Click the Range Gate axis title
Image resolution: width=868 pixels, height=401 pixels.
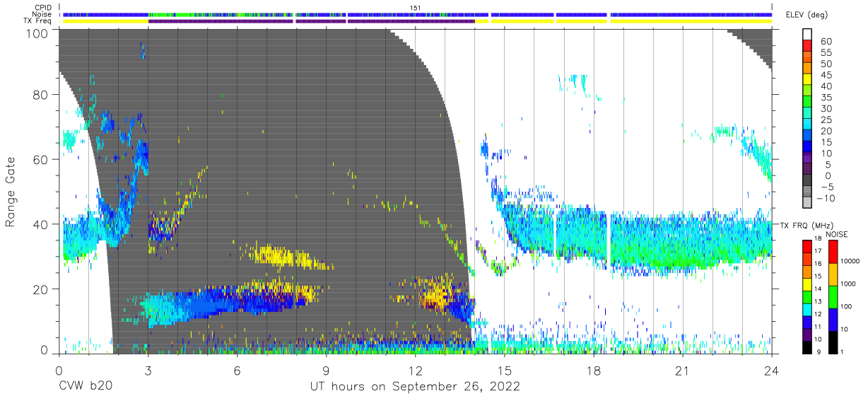click(x=11, y=191)
